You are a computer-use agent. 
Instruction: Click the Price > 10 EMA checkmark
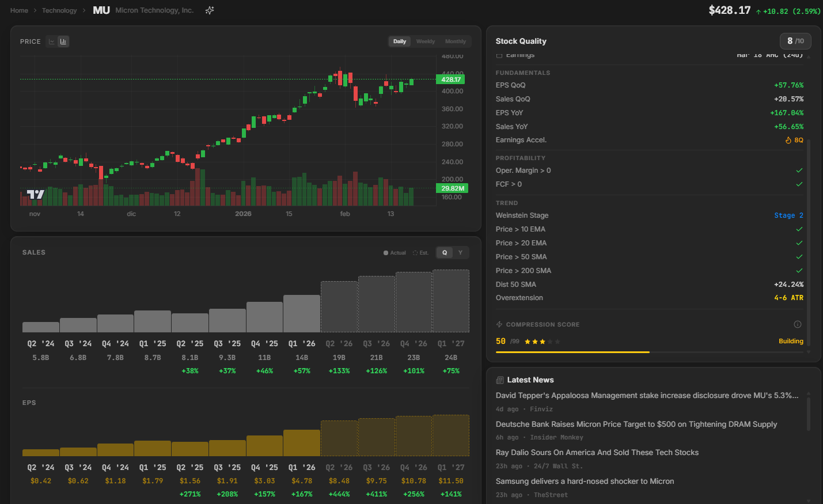[799, 229]
